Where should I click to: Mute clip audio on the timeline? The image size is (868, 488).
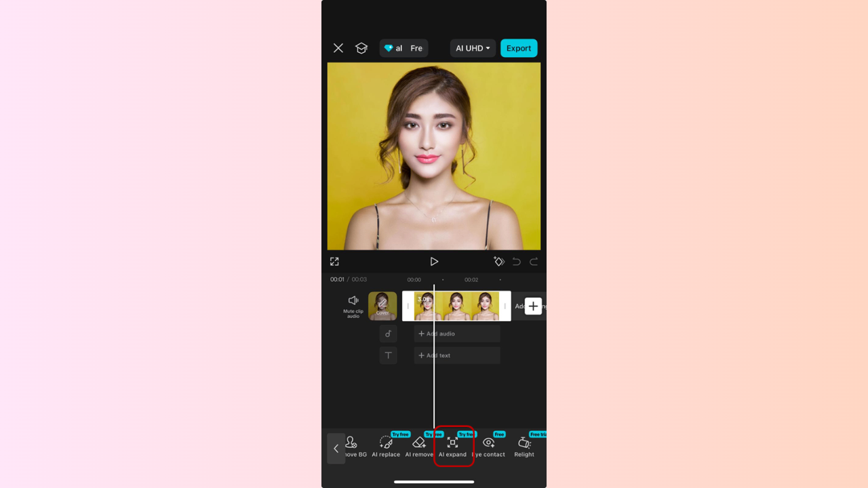353,306
